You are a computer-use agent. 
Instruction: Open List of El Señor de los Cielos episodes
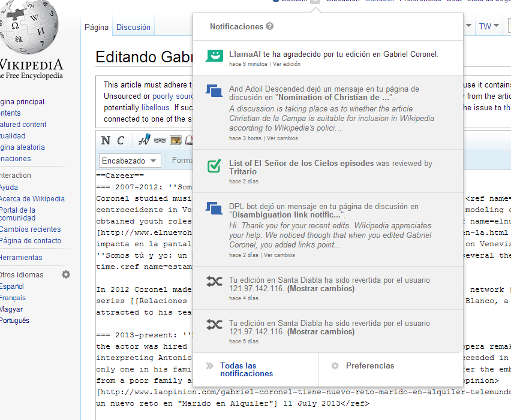coord(301,163)
